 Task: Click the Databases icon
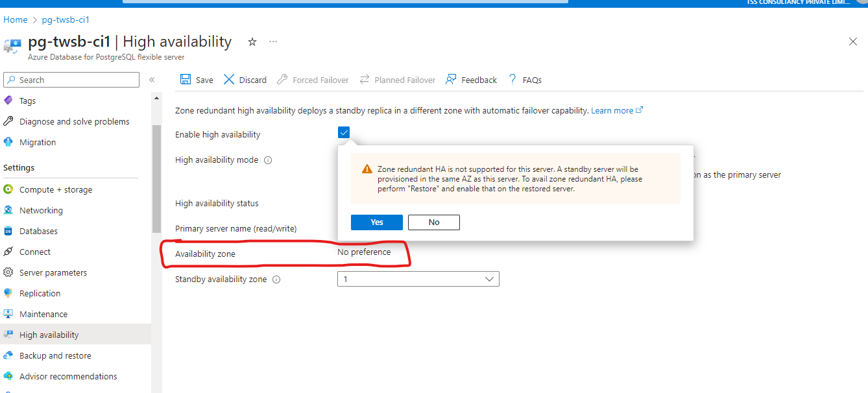8,231
